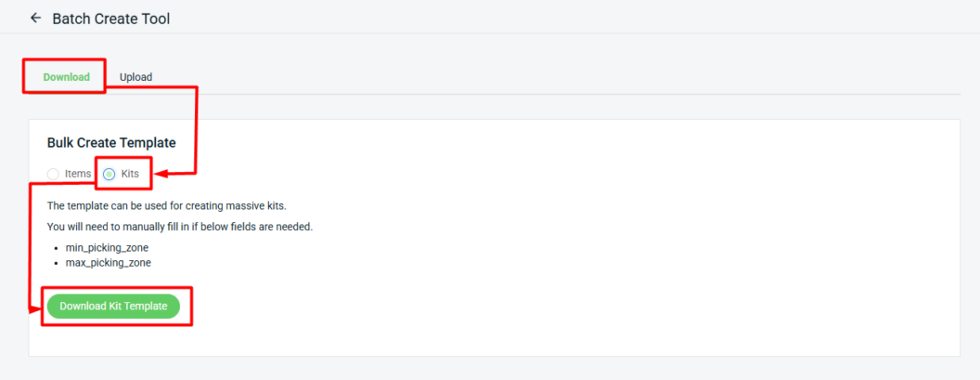Select the Kits radio button circle
This screenshot has width=980, height=380.
[110, 174]
